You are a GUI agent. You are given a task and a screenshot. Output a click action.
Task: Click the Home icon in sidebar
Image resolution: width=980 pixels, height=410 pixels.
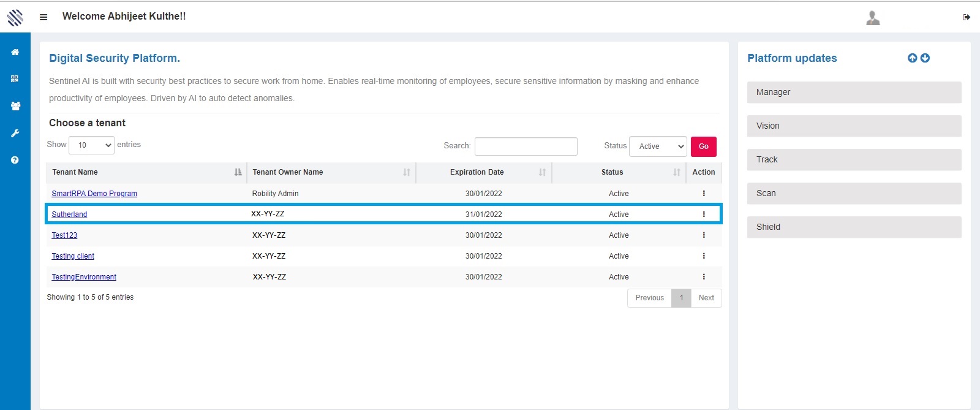tap(15, 52)
